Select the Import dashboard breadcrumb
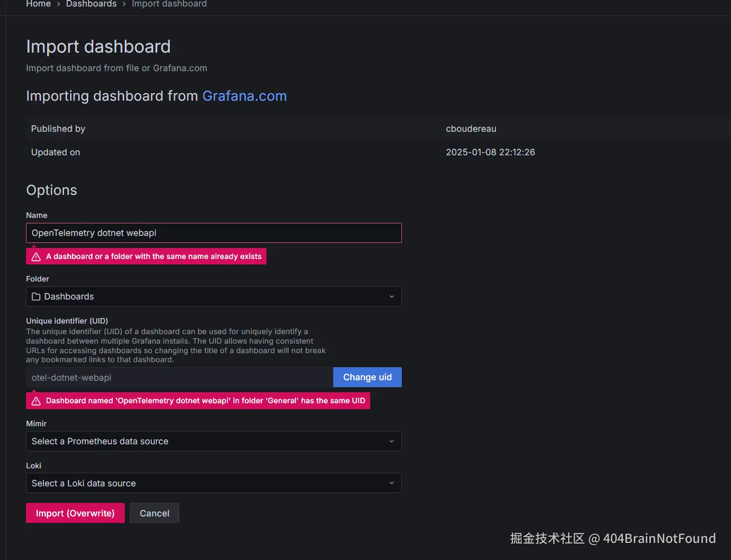 169,4
